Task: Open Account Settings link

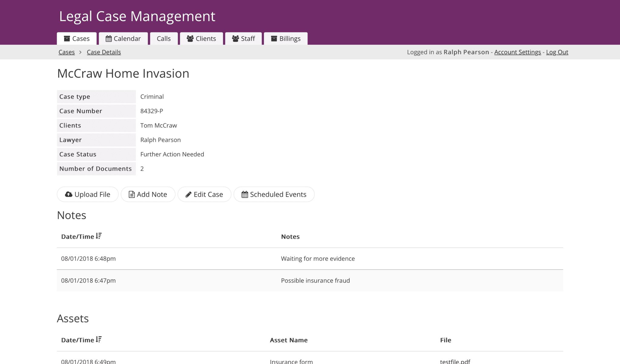Action: coord(517,52)
